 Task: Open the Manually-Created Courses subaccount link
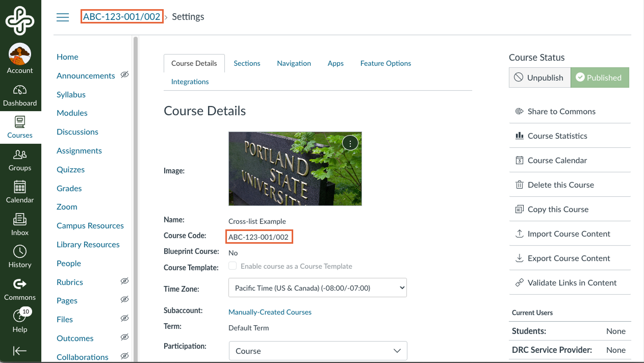tap(270, 312)
